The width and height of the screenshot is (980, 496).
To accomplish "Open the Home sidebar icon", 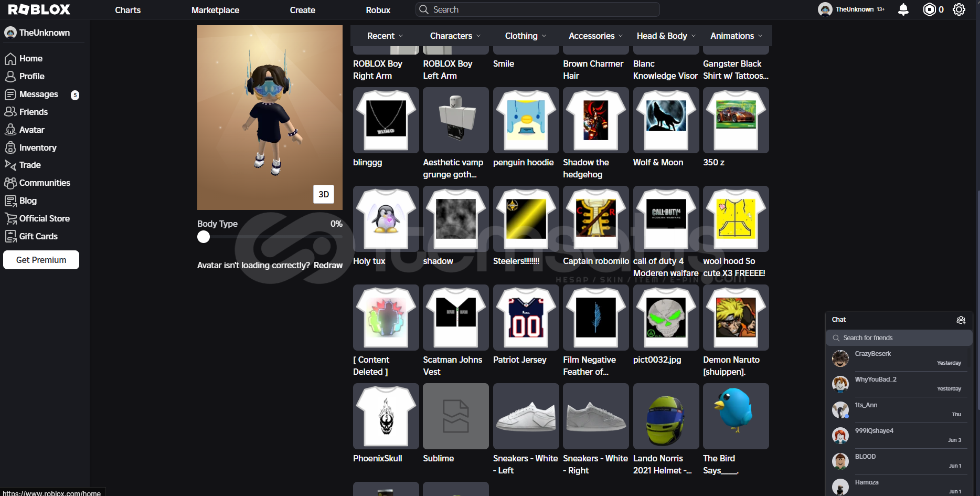I will pyautogui.click(x=10, y=58).
